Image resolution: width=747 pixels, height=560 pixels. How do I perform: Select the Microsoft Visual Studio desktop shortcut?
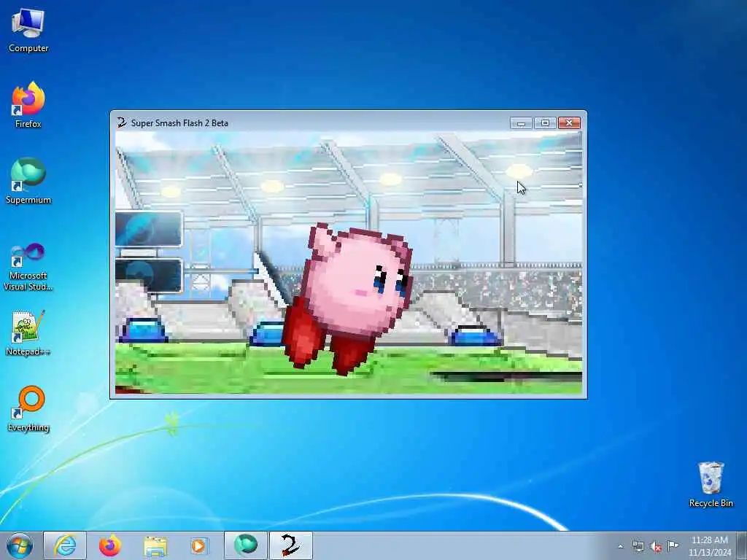(x=28, y=267)
